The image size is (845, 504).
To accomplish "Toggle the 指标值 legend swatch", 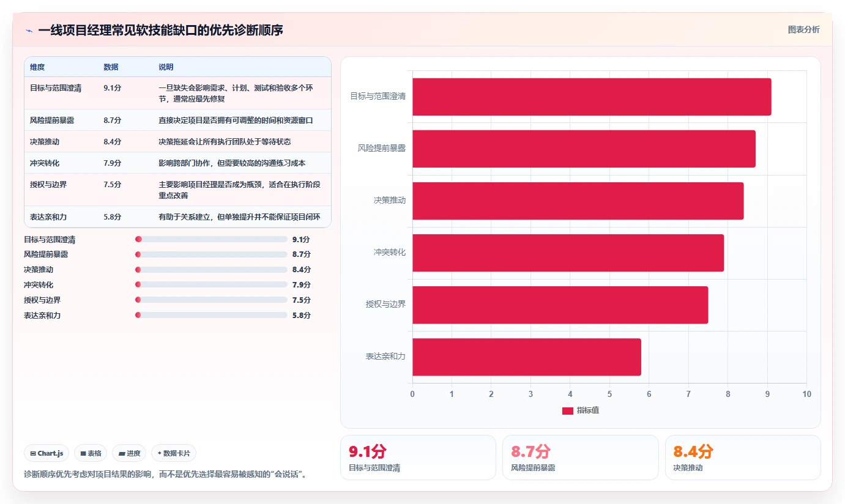I will coord(568,410).
